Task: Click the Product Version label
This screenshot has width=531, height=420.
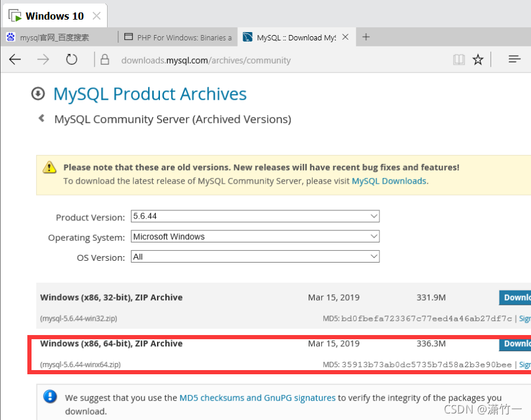Action: 90,217
